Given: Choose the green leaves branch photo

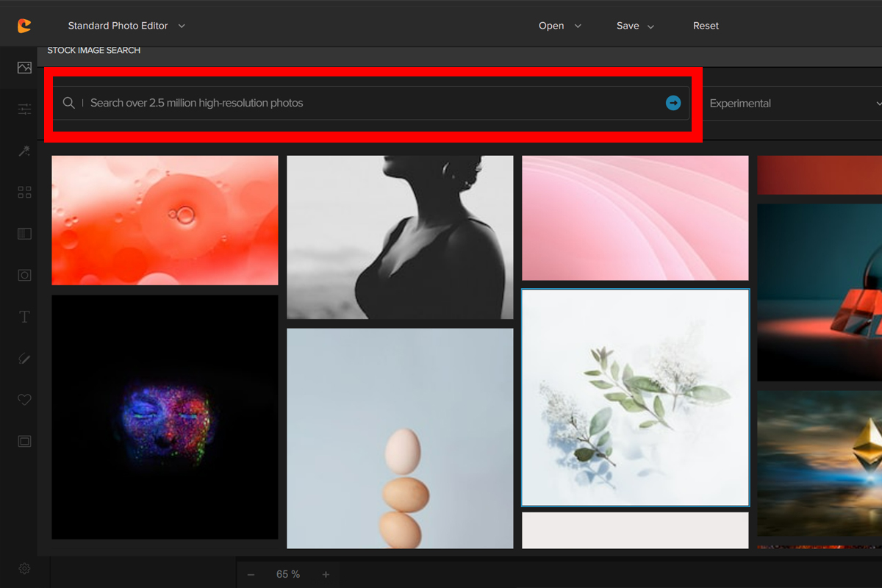Looking at the screenshot, I should [x=635, y=398].
